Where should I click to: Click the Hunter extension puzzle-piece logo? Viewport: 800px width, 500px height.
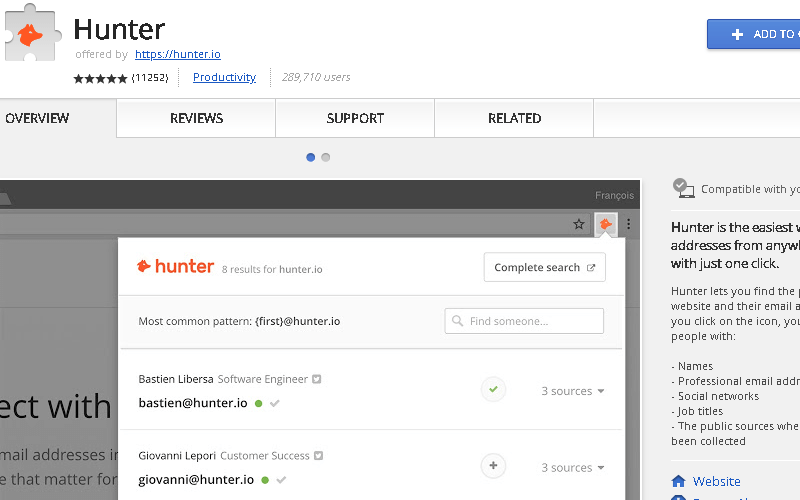click(33, 34)
